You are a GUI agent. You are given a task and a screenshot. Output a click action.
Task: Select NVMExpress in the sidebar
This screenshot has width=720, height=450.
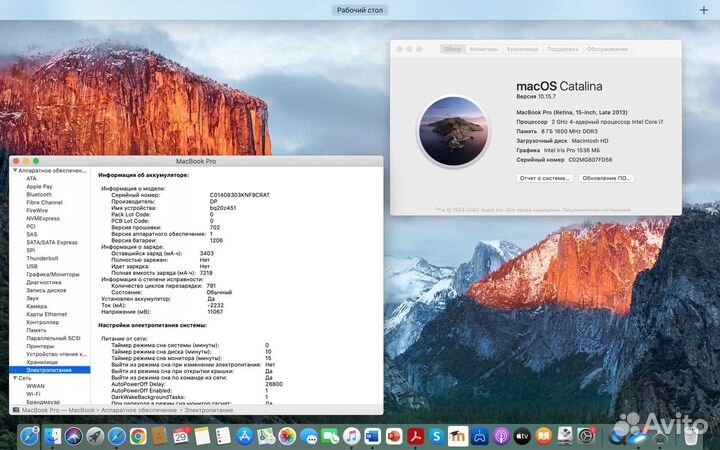point(43,219)
